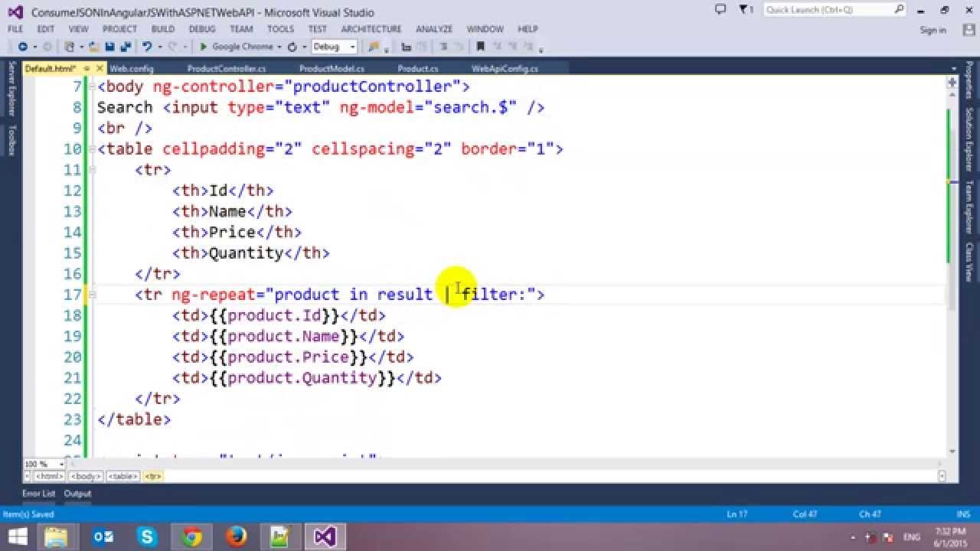Select the <body> breadcrumb button
Screen dimensions: 980x551
86,476
